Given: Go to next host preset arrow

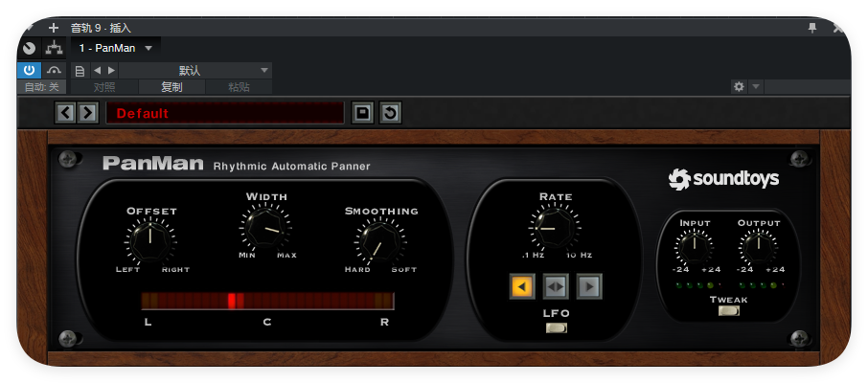Looking at the screenshot, I should point(111,70).
